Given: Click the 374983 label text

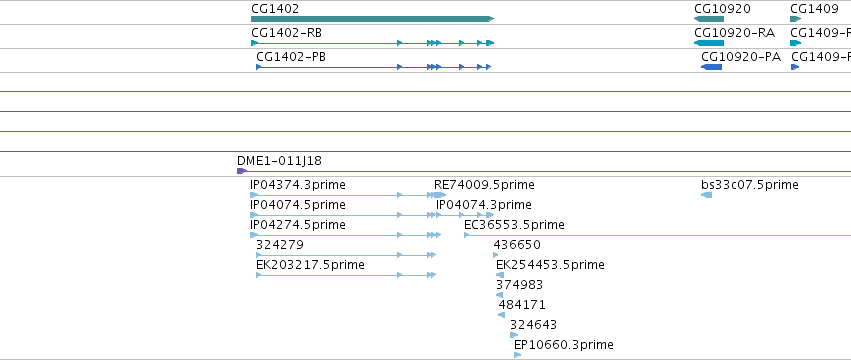Looking at the screenshot, I should tap(519, 285).
